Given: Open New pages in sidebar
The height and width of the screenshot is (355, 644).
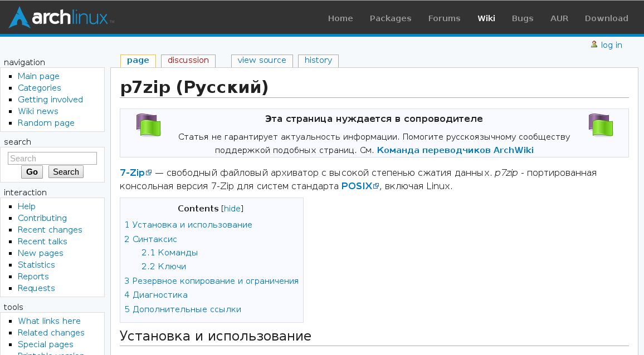Looking at the screenshot, I should 40,253.
